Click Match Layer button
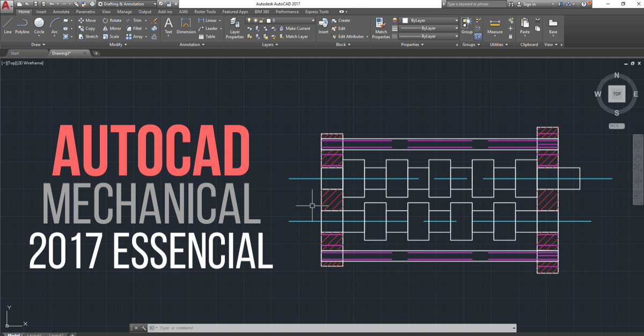644x336 pixels. point(293,36)
